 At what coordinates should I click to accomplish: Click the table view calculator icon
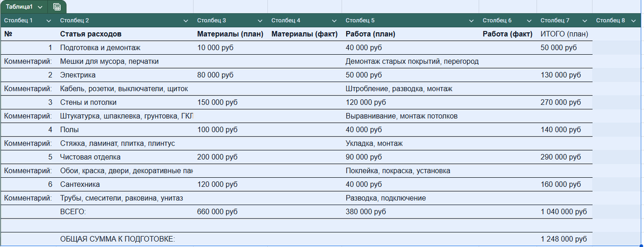coord(57,7)
